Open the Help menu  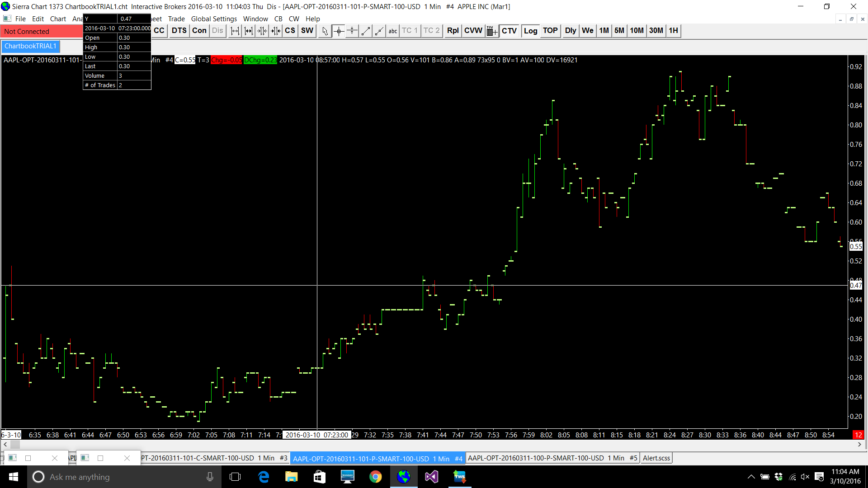point(312,19)
